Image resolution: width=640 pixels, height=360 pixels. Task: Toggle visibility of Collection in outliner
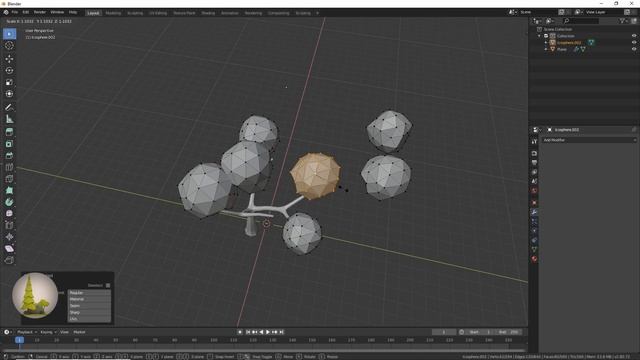pos(634,36)
